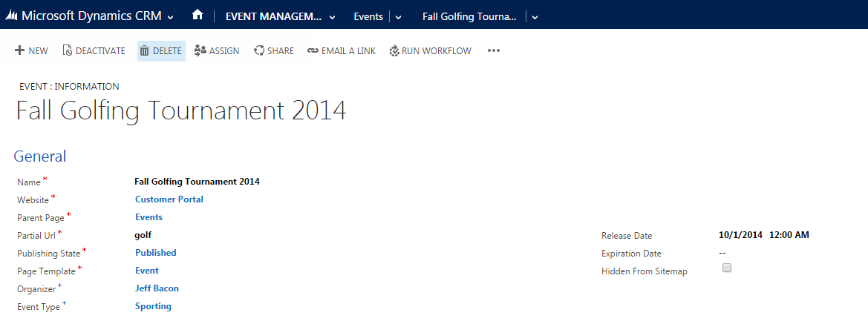Click the Run Workflow gear icon
The height and width of the screenshot is (324, 868).
tap(394, 51)
